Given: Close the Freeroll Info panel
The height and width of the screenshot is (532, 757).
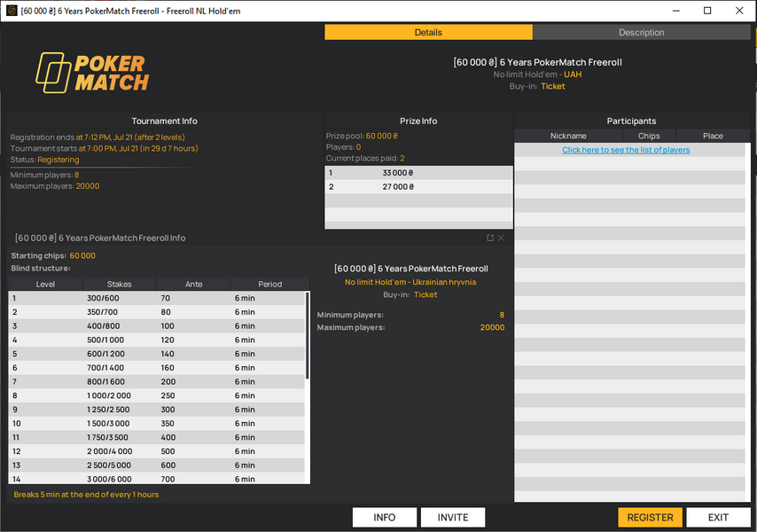Looking at the screenshot, I should [501, 238].
